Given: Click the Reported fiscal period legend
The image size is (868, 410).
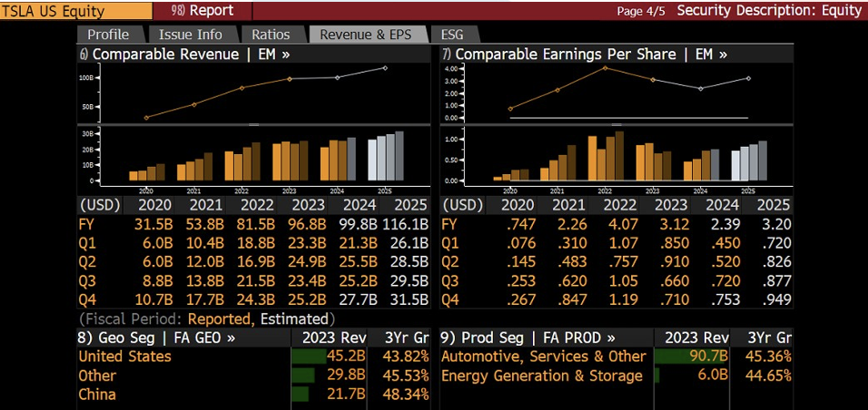Looking at the screenshot, I should coord(221,318).
